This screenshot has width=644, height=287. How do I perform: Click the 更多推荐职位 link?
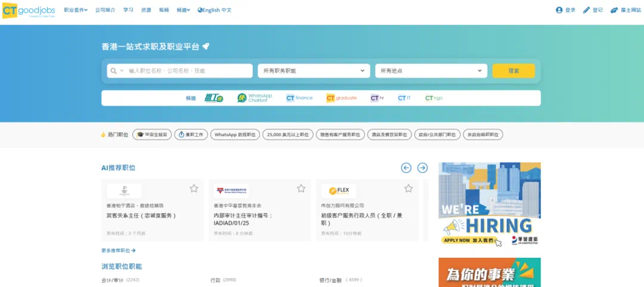(119, 251)
